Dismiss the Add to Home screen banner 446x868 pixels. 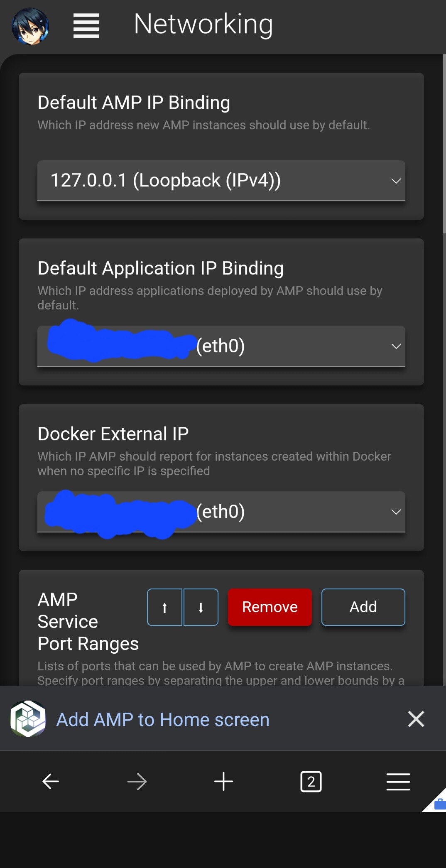point(416,719)
